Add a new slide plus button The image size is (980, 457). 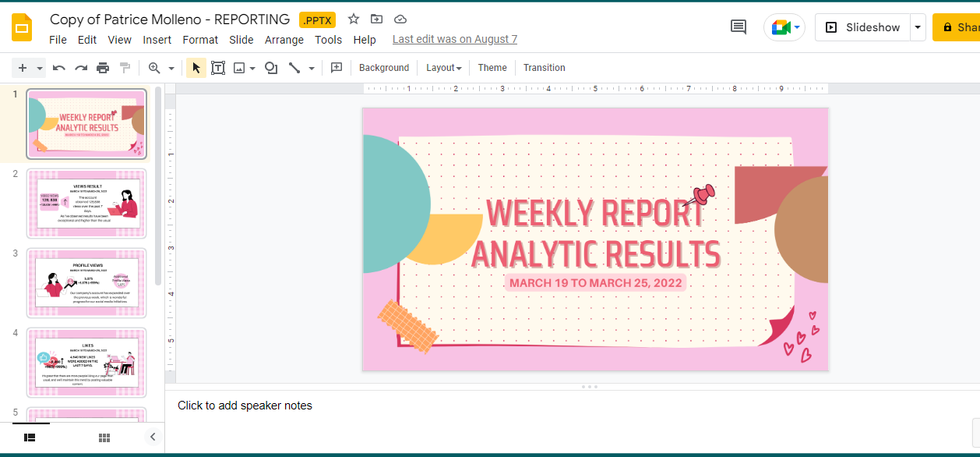click(x=23, y=68)
